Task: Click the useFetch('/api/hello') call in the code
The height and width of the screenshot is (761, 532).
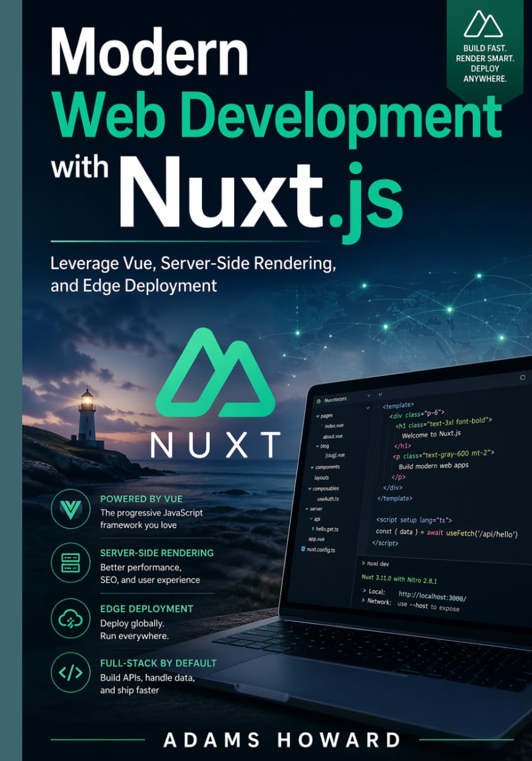Action: tap(481, 533)
